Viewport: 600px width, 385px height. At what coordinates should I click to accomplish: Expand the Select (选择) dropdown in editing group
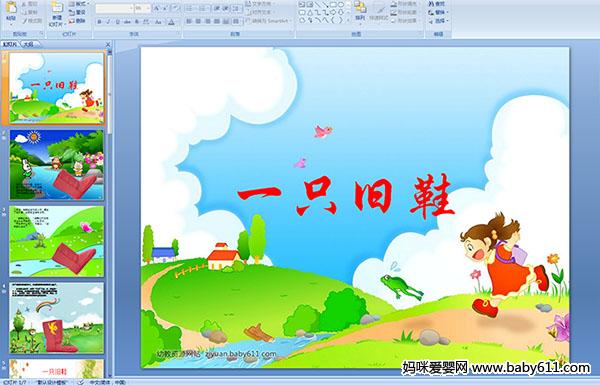pyautogui.click(x=439, y=21)
